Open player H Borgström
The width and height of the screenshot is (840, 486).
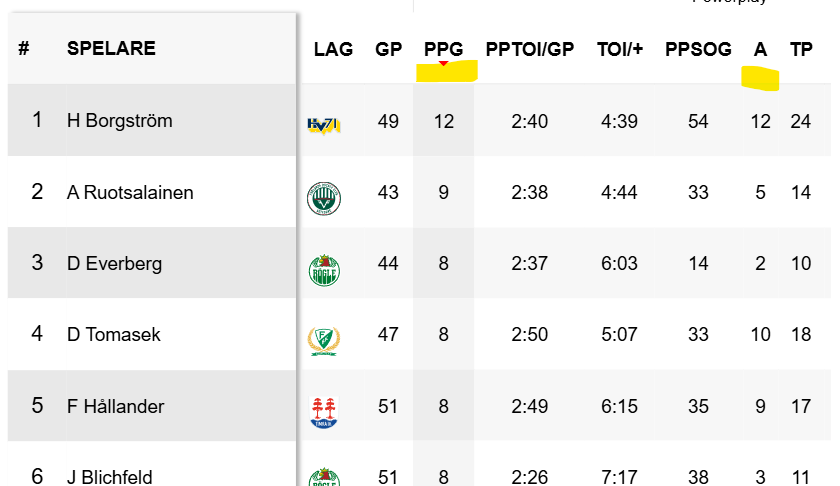click(120, 121)
